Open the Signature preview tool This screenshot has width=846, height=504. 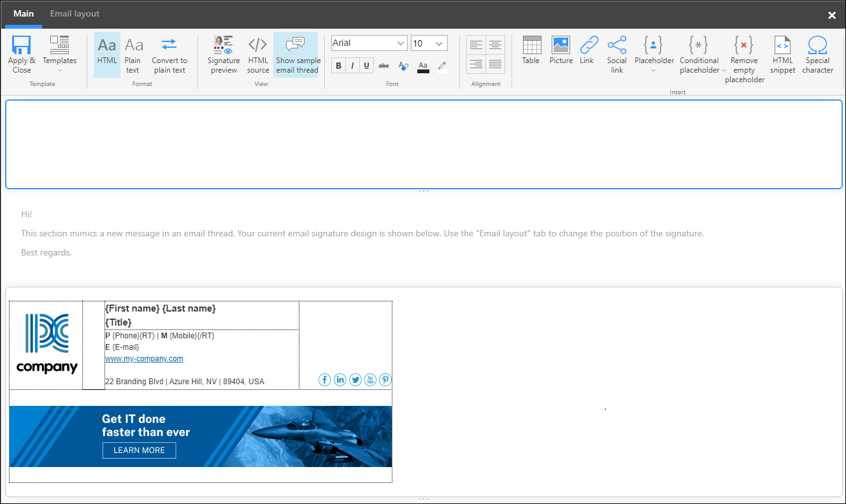[223, 54]
